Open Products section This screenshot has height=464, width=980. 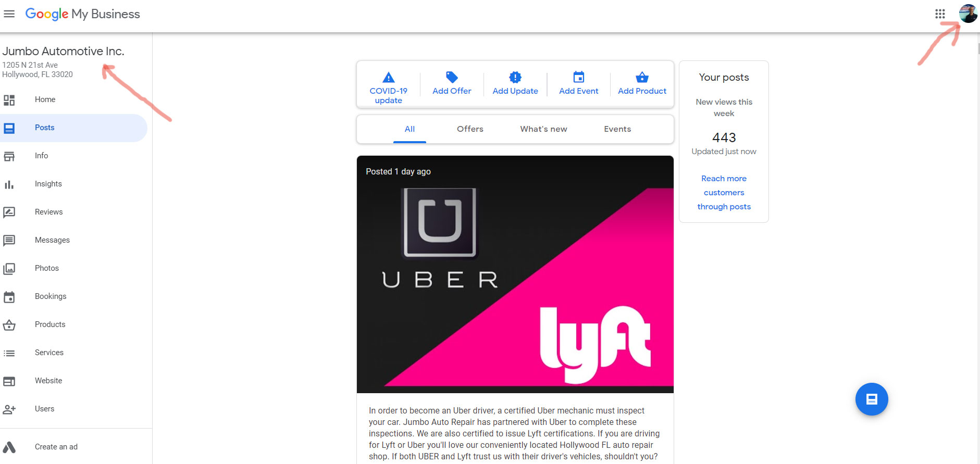73,324
